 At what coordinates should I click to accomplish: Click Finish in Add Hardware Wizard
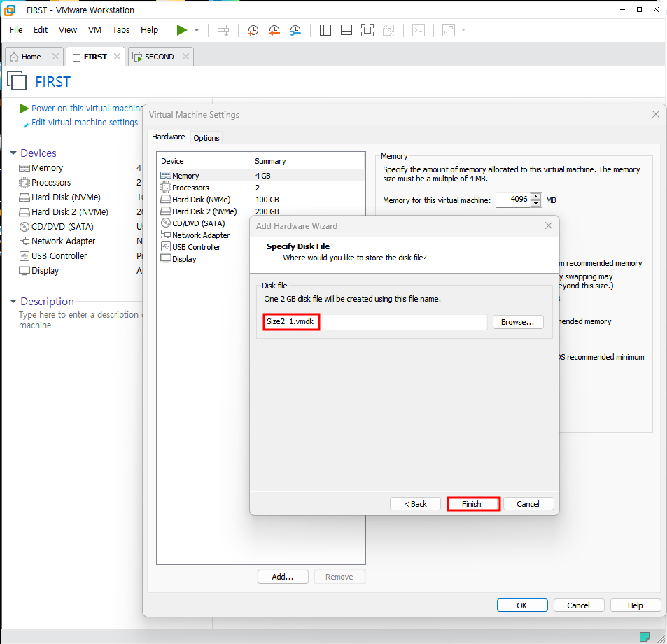tap(473, 504)
